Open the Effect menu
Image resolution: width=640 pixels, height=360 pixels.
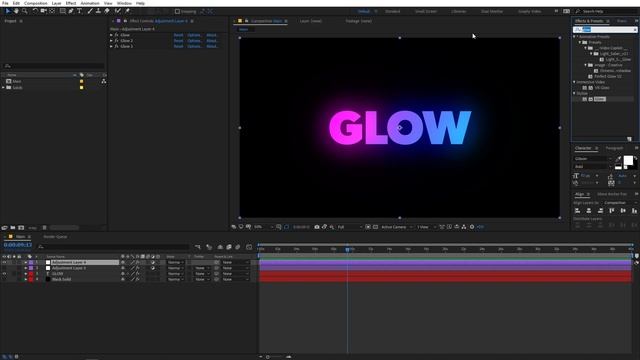(x=71, y=3)
